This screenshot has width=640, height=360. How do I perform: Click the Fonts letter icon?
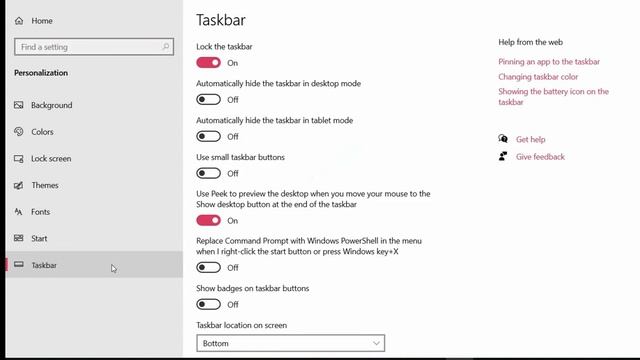tap(18, 211)
